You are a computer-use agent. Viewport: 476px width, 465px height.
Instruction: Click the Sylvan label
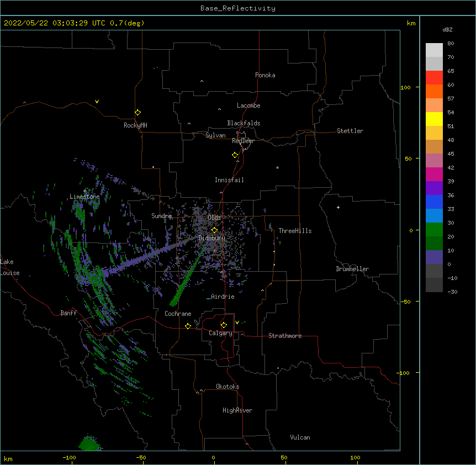pos(215,135)
